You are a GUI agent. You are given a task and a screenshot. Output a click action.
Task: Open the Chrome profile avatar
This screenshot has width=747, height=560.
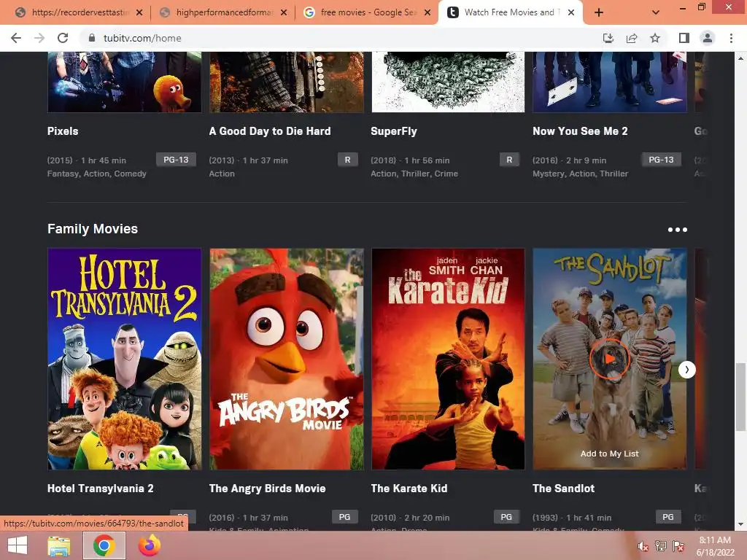coord(708,38)
